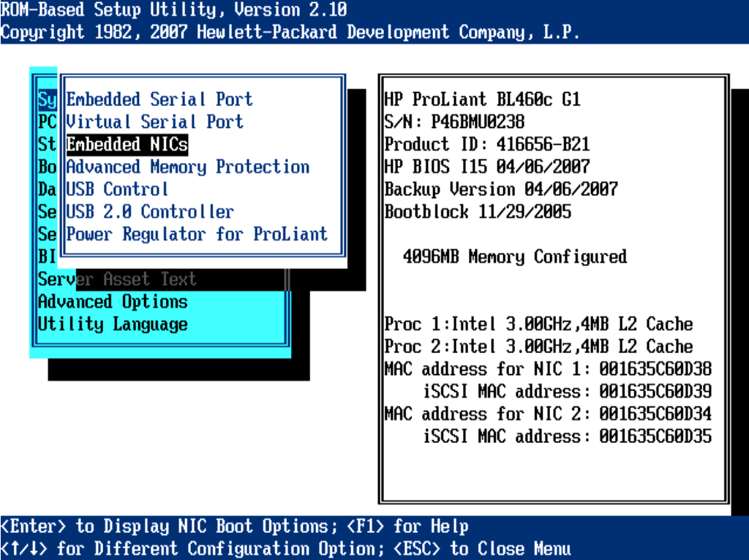The width and height of the screenshot is (749, 560).
Task: Open Server Asset Text menu item
Action: (117, 279)
